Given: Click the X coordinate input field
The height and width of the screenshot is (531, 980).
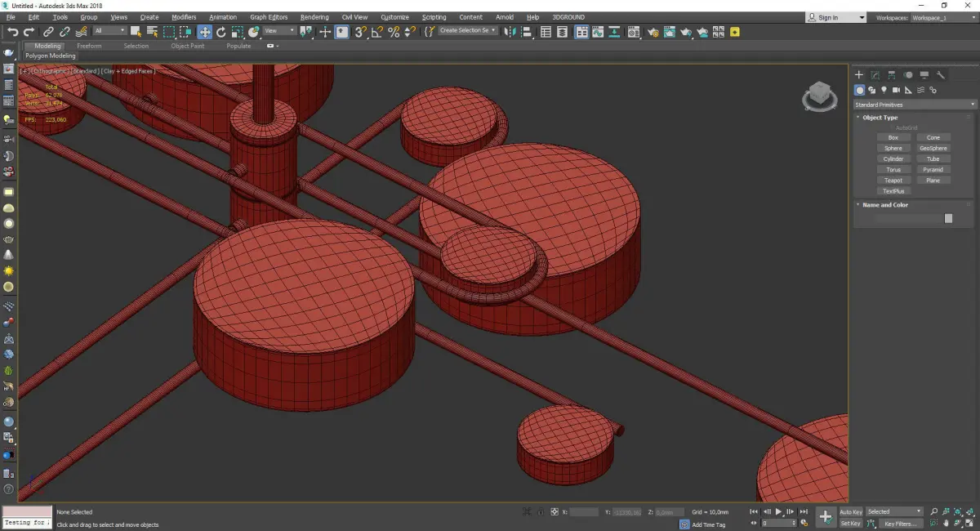Looking at the screenshot, I should tap(584, 512).
